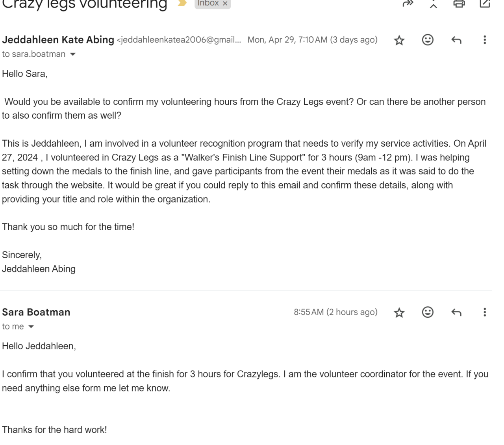
Task: Reply to Sara Boatman's message
Action: tap(456, 312)
